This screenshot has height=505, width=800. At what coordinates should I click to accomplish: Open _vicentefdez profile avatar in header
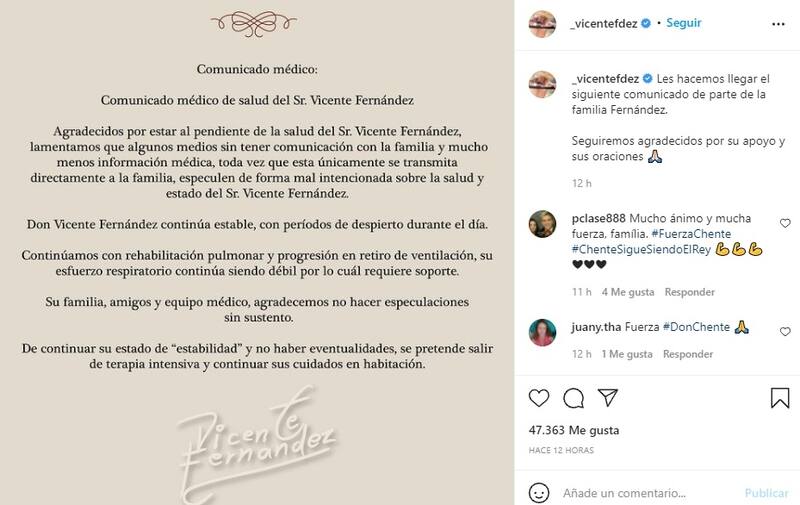pos(542,23)
